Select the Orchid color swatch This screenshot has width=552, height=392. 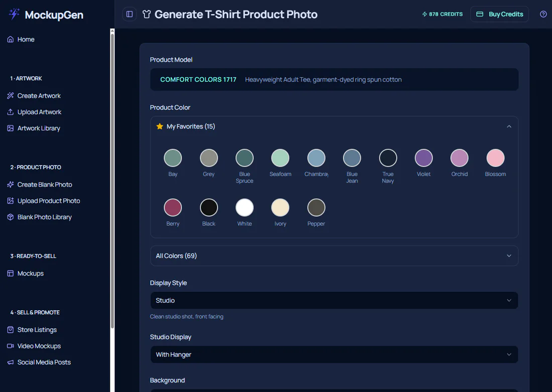pos(459,158)
